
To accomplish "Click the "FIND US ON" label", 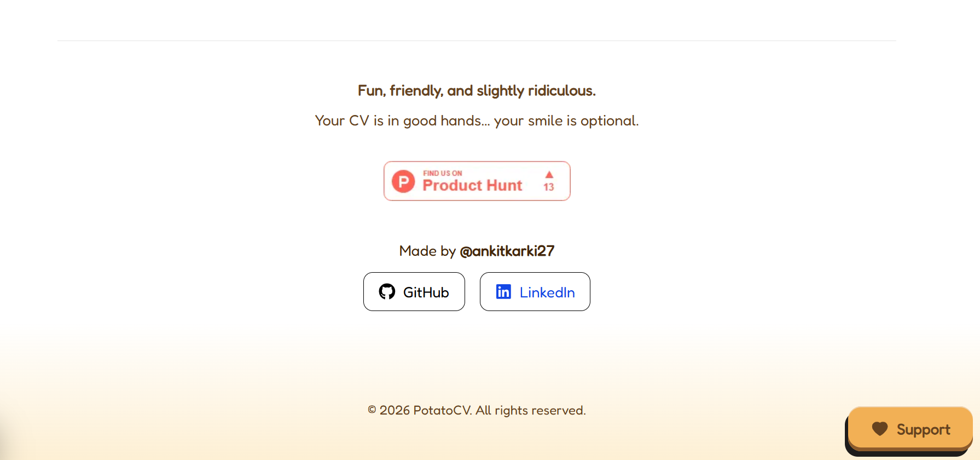I will 443,173.
